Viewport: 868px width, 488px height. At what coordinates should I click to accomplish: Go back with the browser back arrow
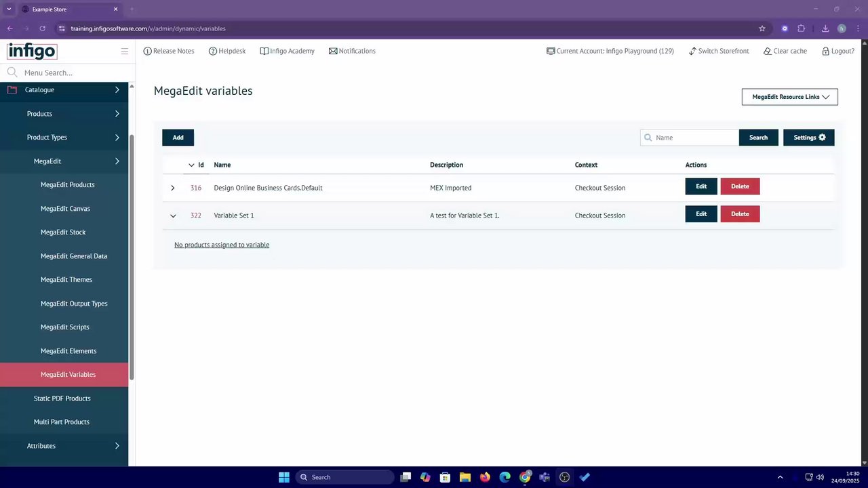(x=9, y=28)
